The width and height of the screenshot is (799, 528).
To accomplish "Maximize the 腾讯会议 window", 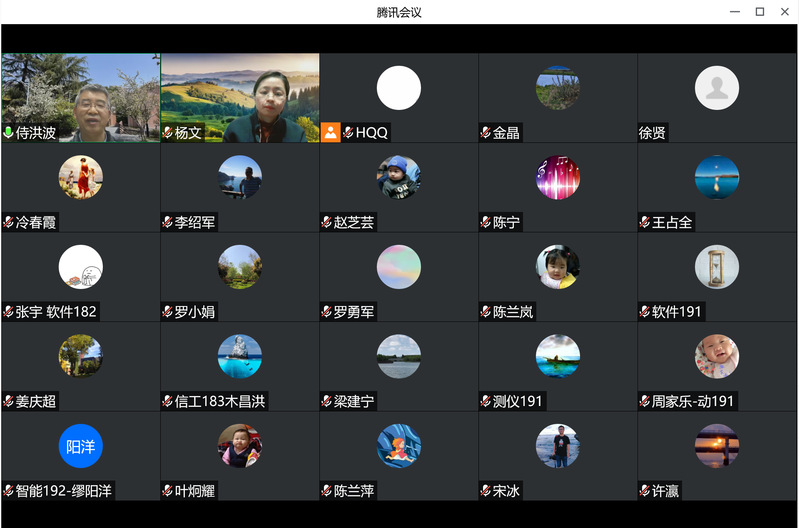I will (x=760, y=12).
